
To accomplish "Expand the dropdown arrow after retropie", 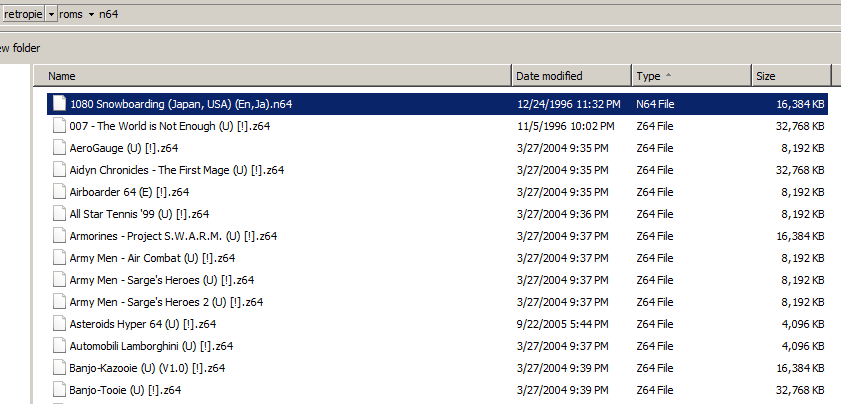I will (52, 14).
